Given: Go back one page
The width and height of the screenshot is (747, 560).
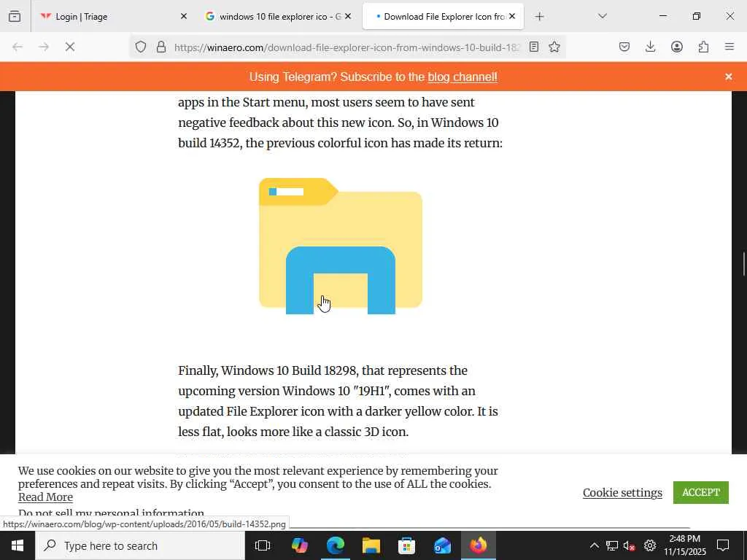Looking at the screenshot, I should [18, 47].
